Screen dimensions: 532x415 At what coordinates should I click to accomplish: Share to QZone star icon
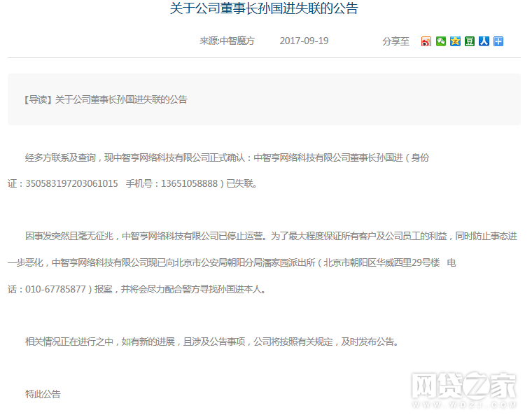pos(456,41)
